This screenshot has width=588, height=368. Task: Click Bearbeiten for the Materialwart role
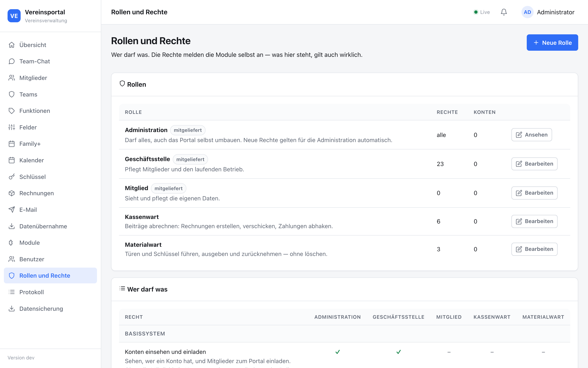(534, 249)
